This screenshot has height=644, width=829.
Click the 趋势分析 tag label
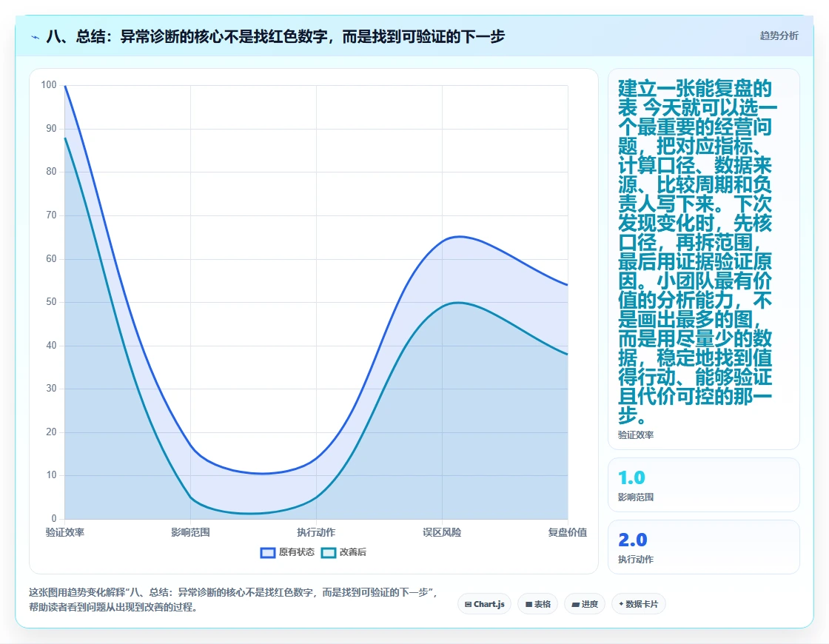(x=779, y=36)
